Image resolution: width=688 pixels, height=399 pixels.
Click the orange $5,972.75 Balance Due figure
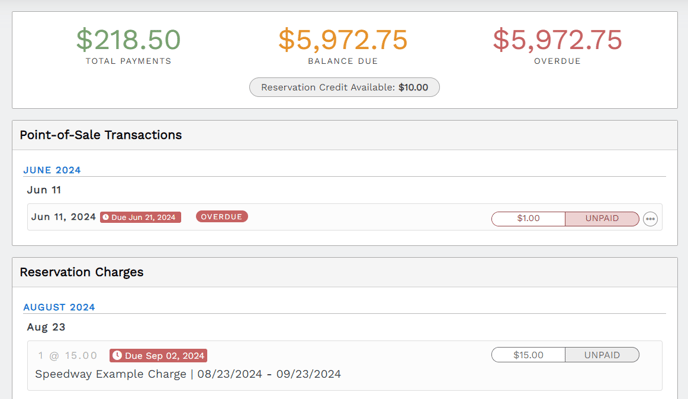(x=343, y=40)
